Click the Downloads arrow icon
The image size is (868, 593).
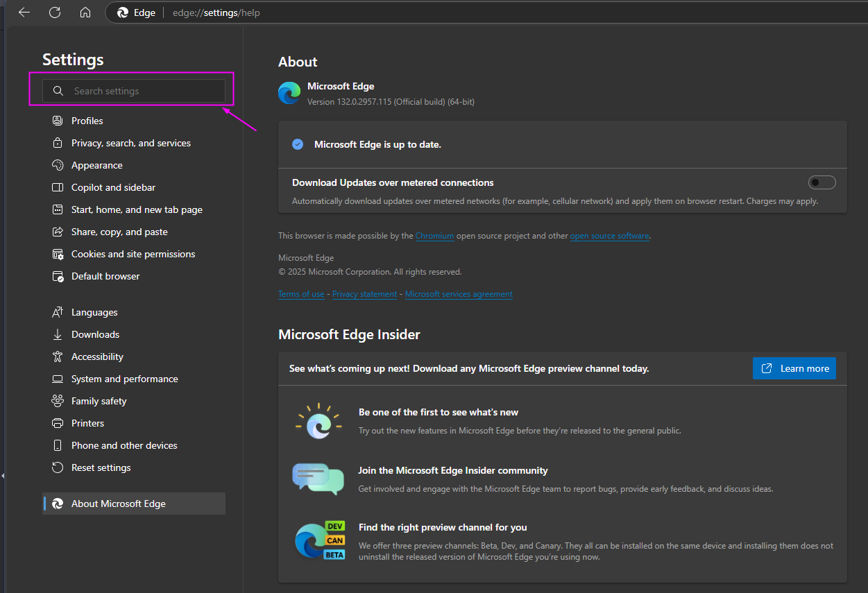point(58,334)
